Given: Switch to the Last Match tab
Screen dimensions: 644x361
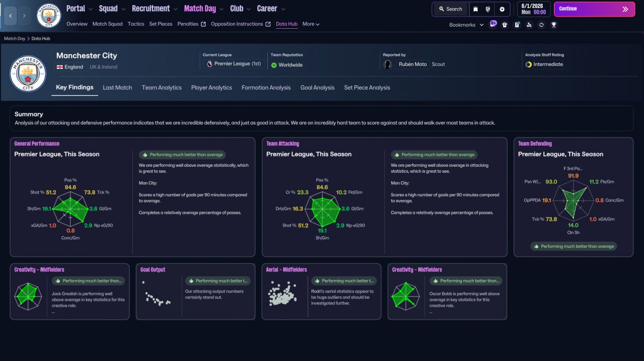Looking at the screenshot, I should [117, 88].
